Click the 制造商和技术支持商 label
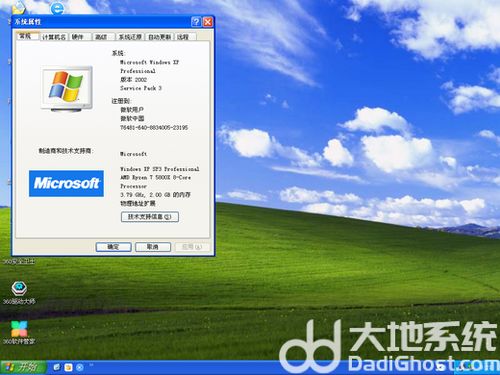The height and width of the screenshot is (375, 500). point(66,151)
